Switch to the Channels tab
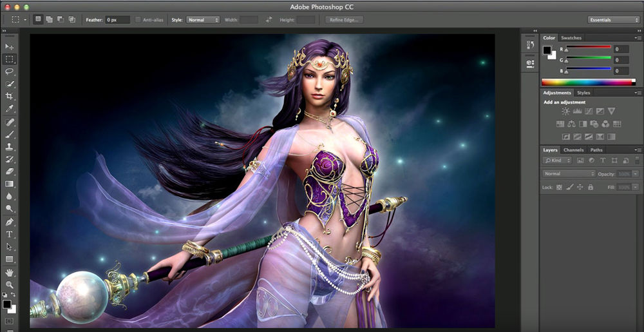Viewport: 644px width, 332px height. tap(573, 150)
